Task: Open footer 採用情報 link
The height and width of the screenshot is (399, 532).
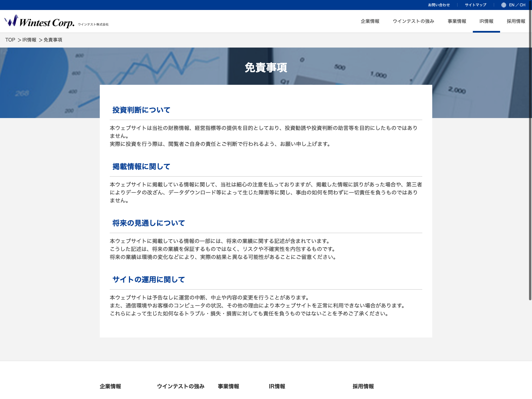Action: click(x=363, y=386)
